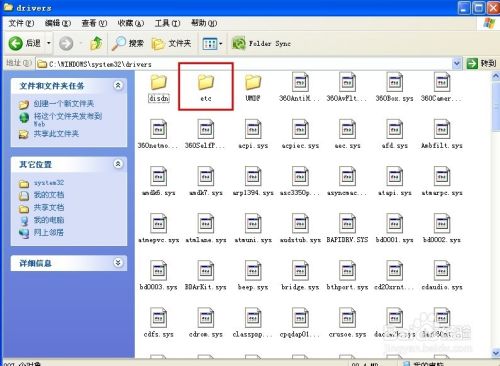Select the cdrom.sys file
500x366 pixels.
206,323
